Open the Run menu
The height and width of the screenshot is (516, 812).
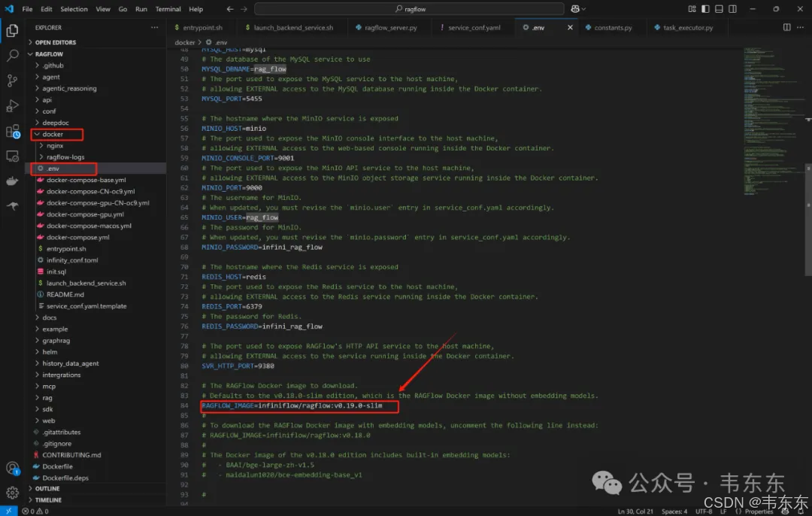point(141,9)
